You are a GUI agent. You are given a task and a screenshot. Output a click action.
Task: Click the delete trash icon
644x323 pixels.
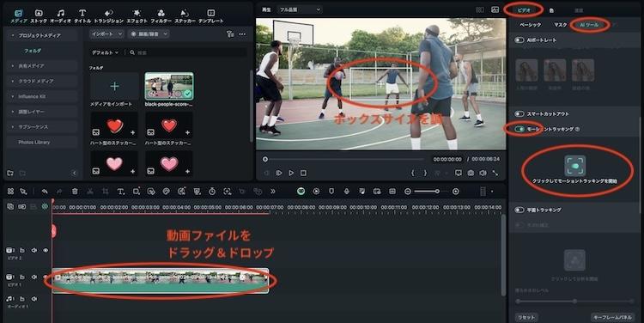pos(75,192)
